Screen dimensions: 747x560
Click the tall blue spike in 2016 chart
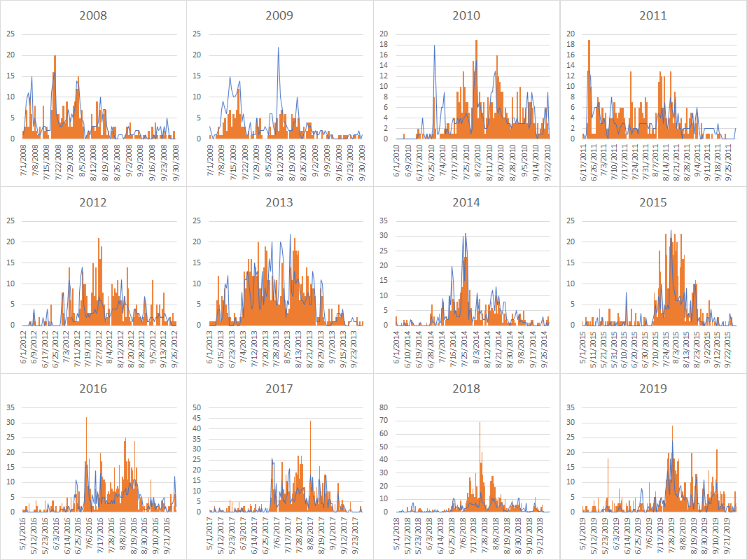click(86, 420)
